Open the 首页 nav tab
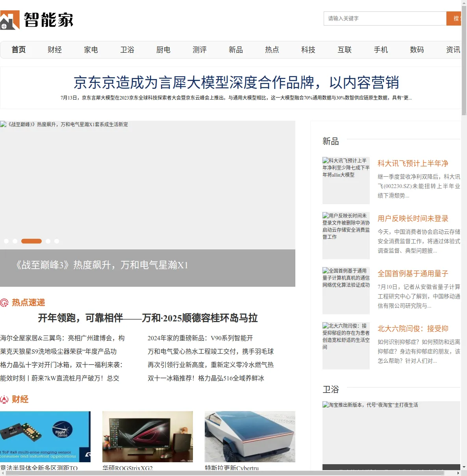Image resolution: width=467 pixels, height=476 pixels. click(x=19, y=50)
